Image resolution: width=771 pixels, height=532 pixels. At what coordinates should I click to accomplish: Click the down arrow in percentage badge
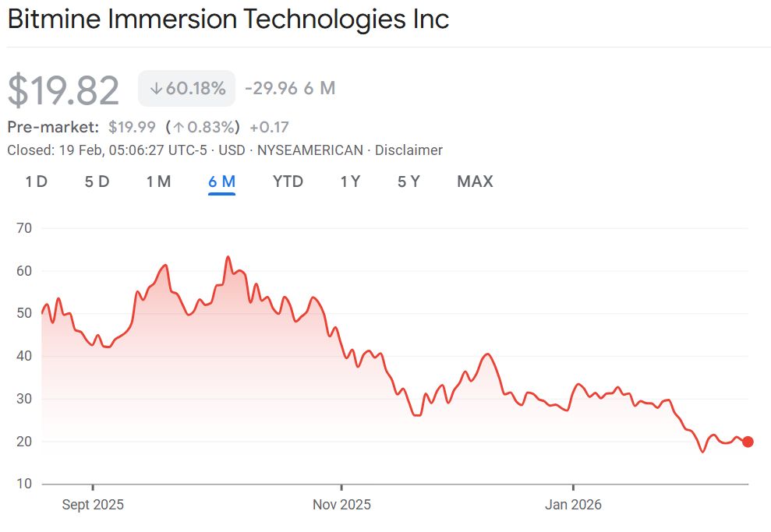tap(156, 89)
